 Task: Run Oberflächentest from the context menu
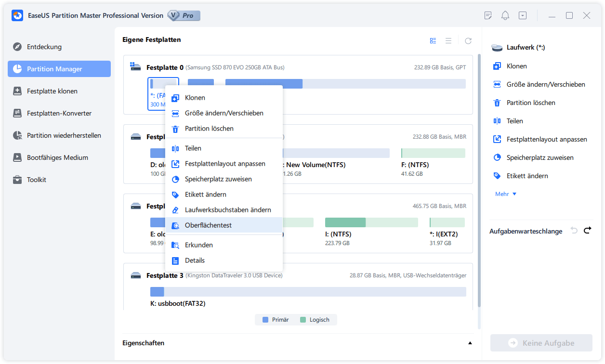224,225
